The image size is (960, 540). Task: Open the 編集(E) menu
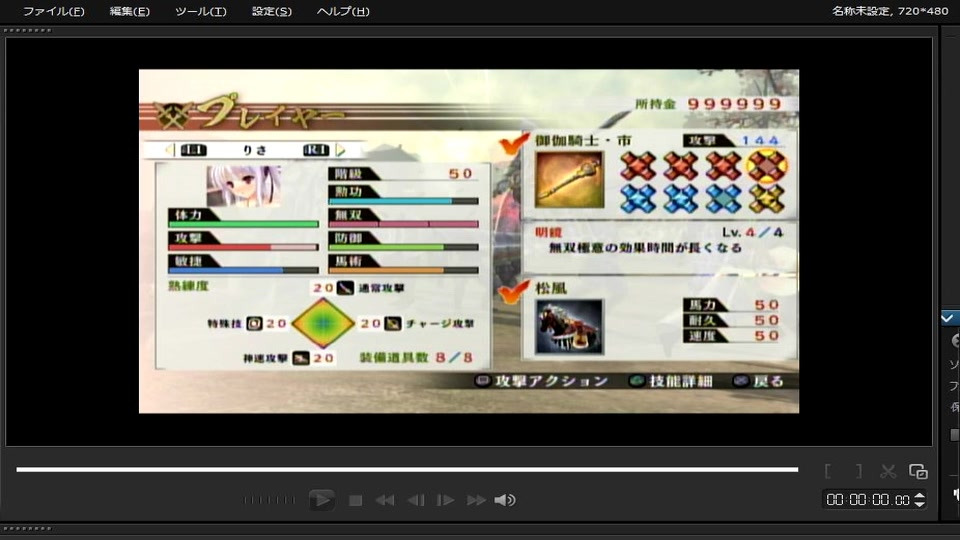click(x=130, y=12)
